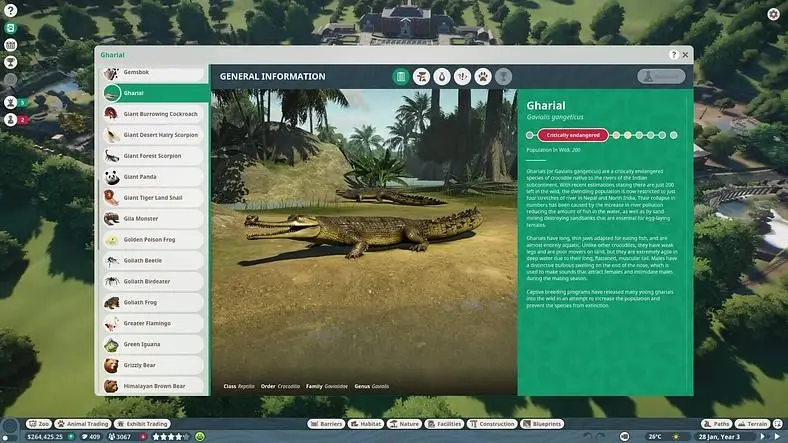Select Gila Monster in the list

click(154, 219)
